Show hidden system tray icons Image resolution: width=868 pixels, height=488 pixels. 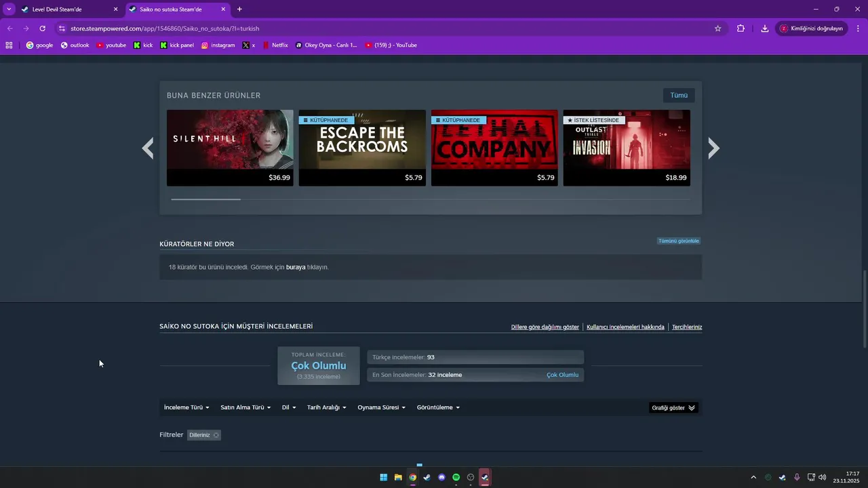click(x=753, y=477)
